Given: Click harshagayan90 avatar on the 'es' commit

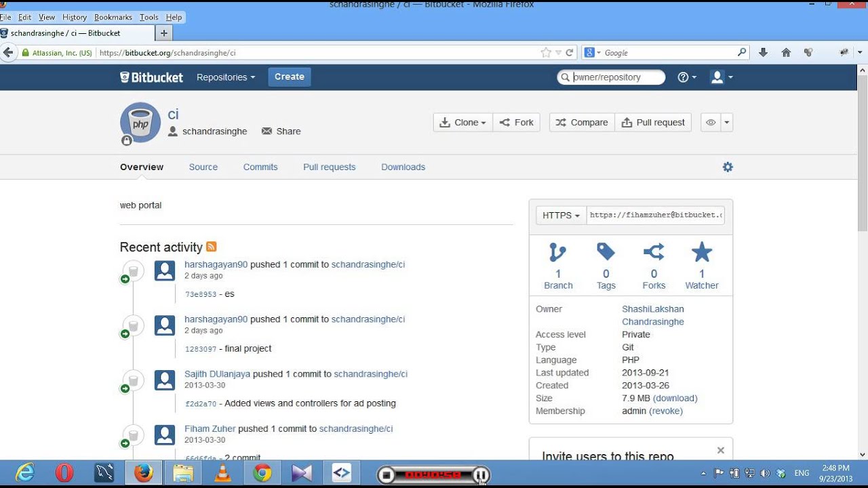Looking at the screenshot, I should click(165, 270).
